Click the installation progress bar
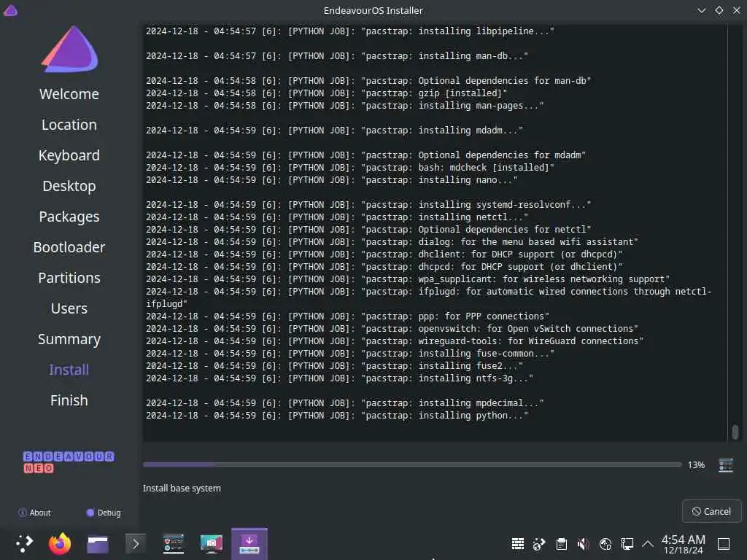 pos(412,464)
